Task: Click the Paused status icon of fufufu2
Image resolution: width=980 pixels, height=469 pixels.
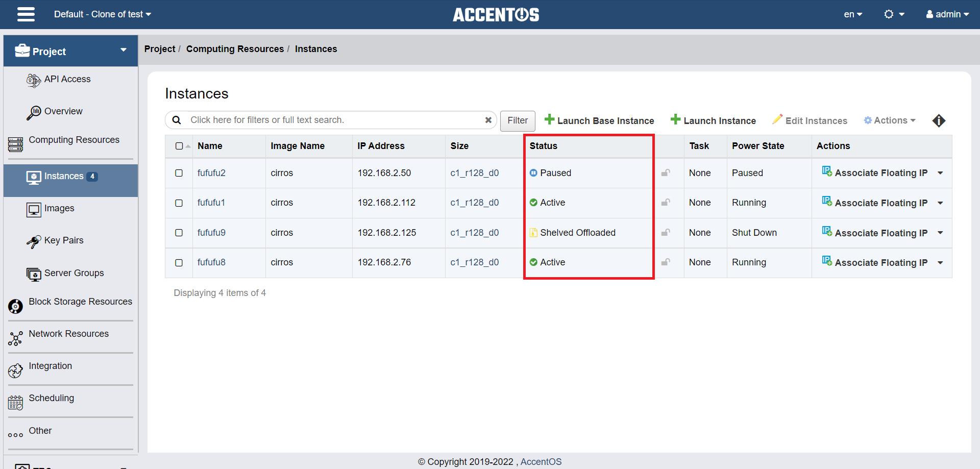Action: pyautogui.click(x=533, y=173)
